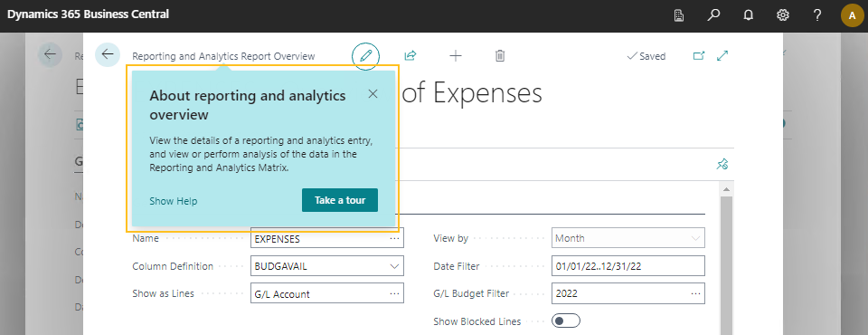
Task: Close the About reporting teaching tip
Action: pyautogui.click(x=373, y=94)
